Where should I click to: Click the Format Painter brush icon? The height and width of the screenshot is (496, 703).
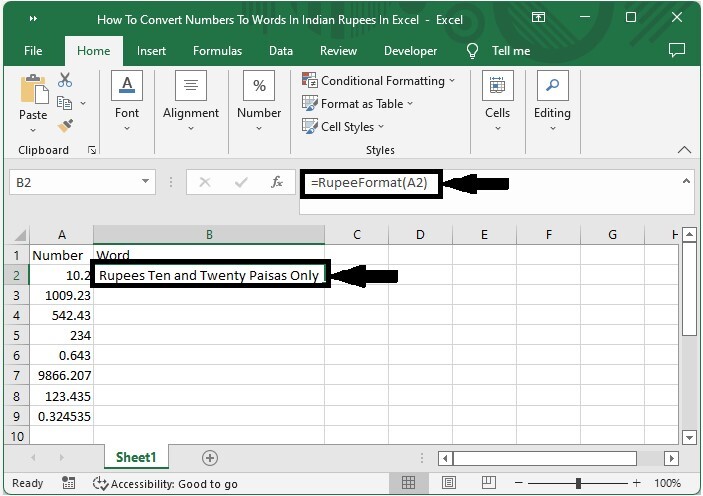point(65,126)
